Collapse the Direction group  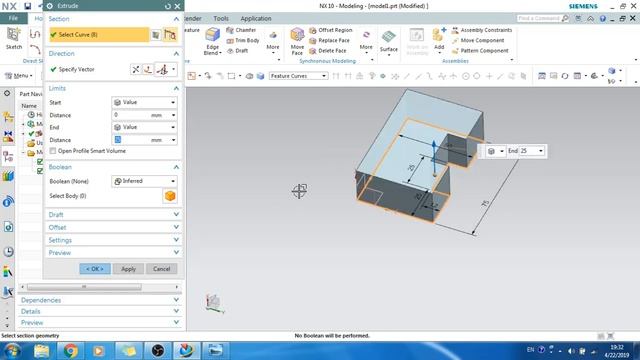pyautogui.click(x=176, y=54)
